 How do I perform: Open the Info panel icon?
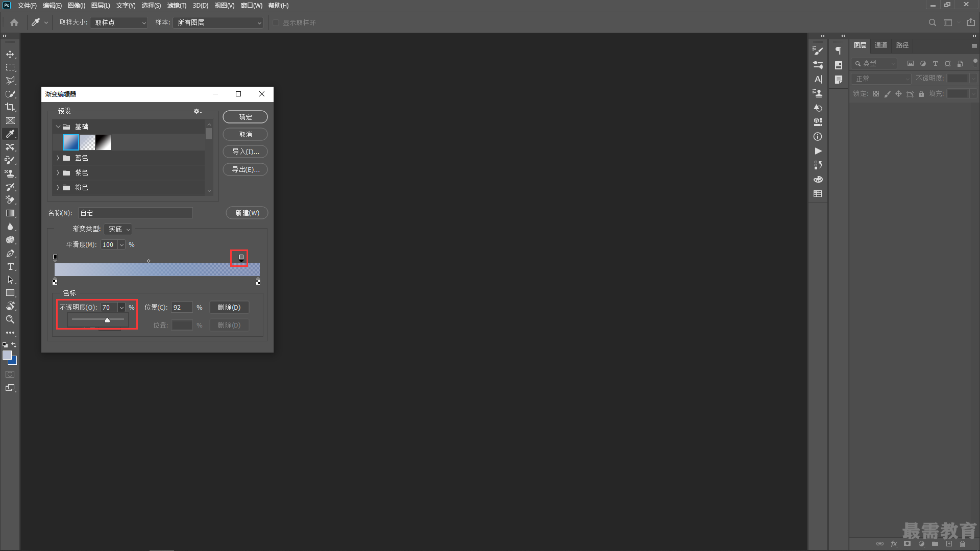pyautogui.click(x=818, y=136)
